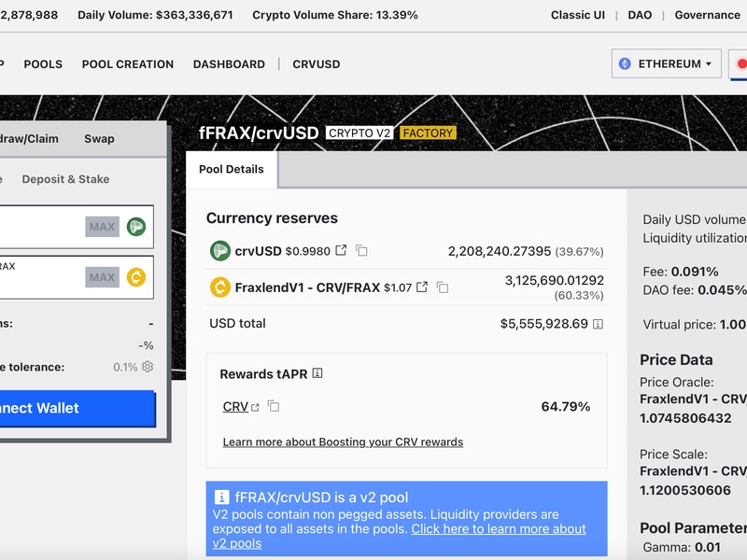Screen dimensions: 747x560
Task: Click the USD total info icon
Action: 598,324
